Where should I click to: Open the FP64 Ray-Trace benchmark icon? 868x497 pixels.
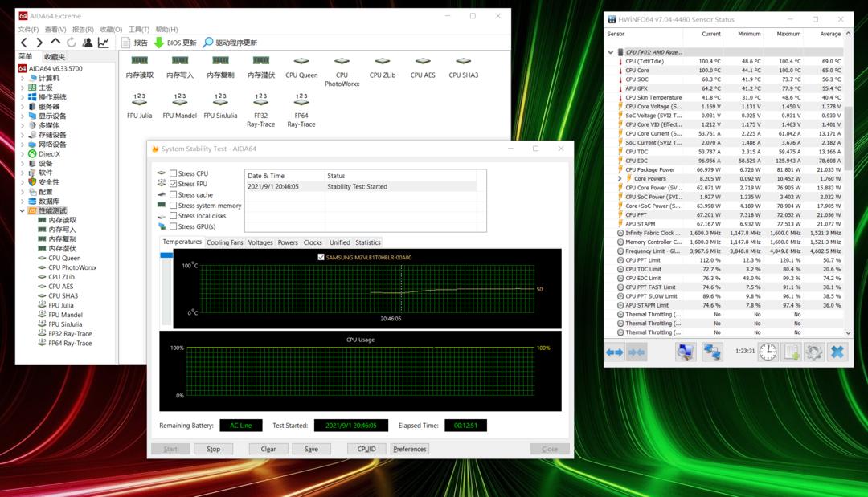click(x=301, y=110)
